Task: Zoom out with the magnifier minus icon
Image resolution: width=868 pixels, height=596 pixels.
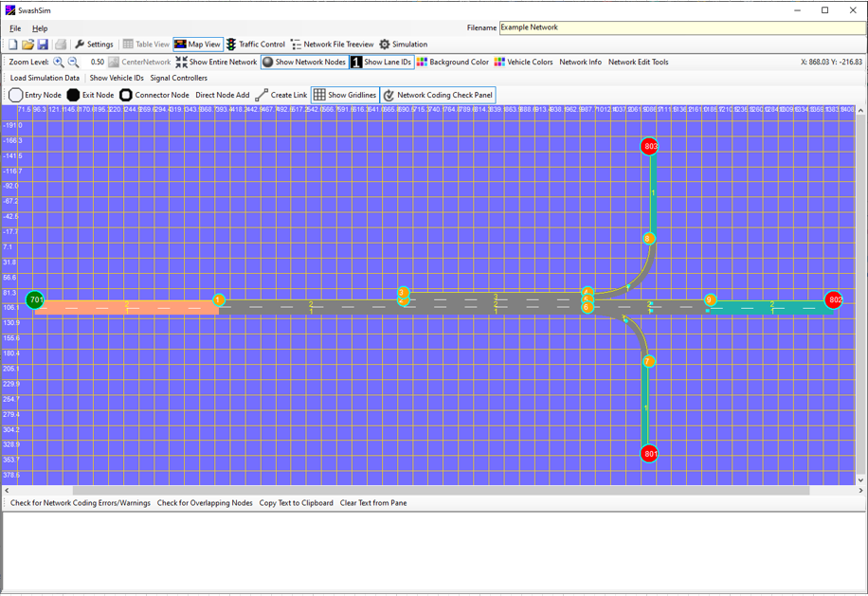Action: tap(73, 62)
